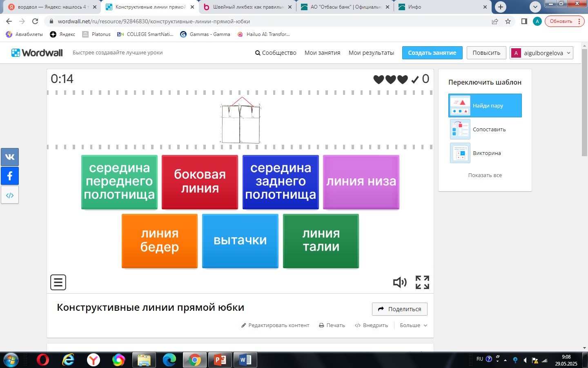
Task: Open the Gammas - Gamma bookmark
Action: click(x=205, y=34)
